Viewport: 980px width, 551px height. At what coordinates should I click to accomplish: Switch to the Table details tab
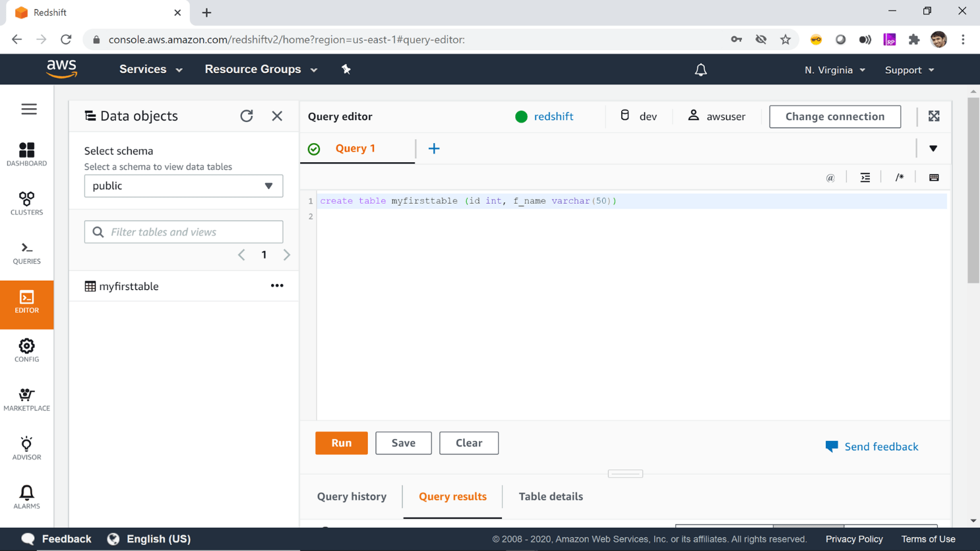tap(551, 496)
